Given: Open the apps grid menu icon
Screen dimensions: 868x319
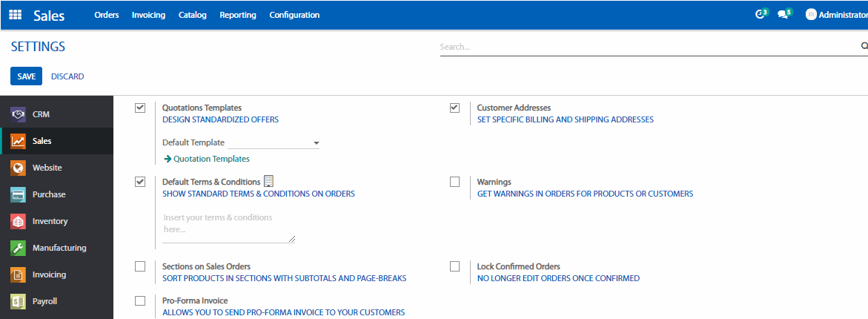Looking at the screenshot, I should 15,15.
